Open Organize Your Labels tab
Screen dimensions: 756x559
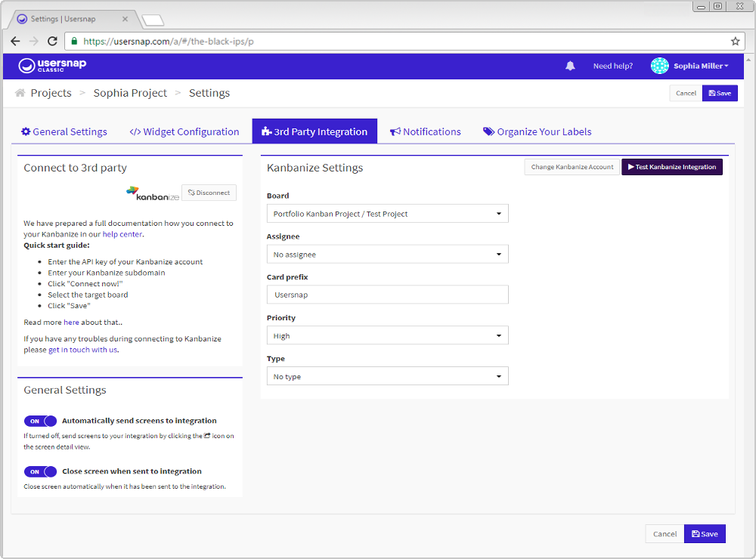click(x=537, y=131)
